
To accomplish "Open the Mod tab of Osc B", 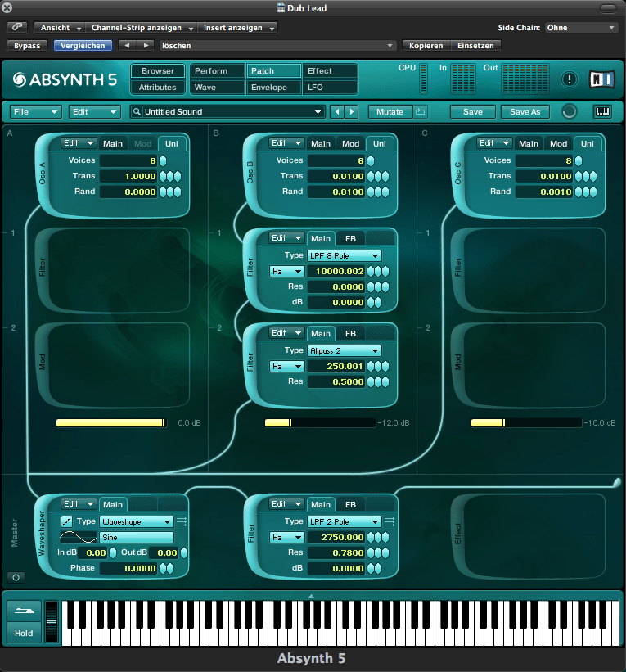I will [350, 143].
